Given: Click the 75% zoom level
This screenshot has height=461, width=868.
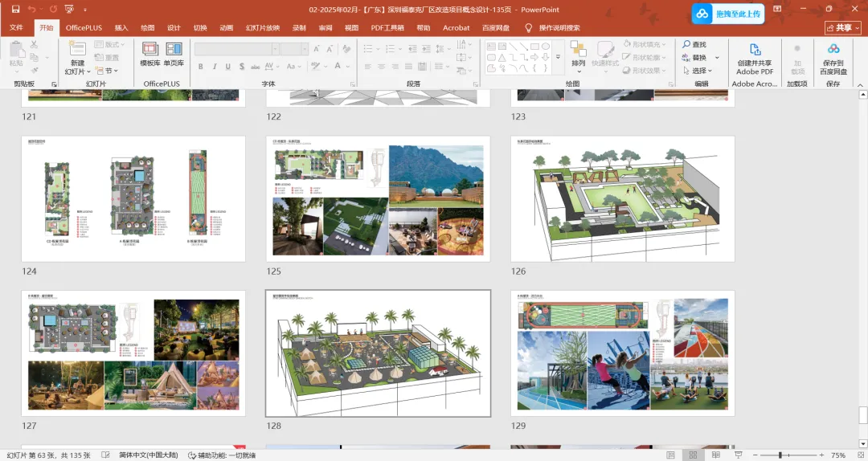Looking at the screenshot, I should 838,455.
